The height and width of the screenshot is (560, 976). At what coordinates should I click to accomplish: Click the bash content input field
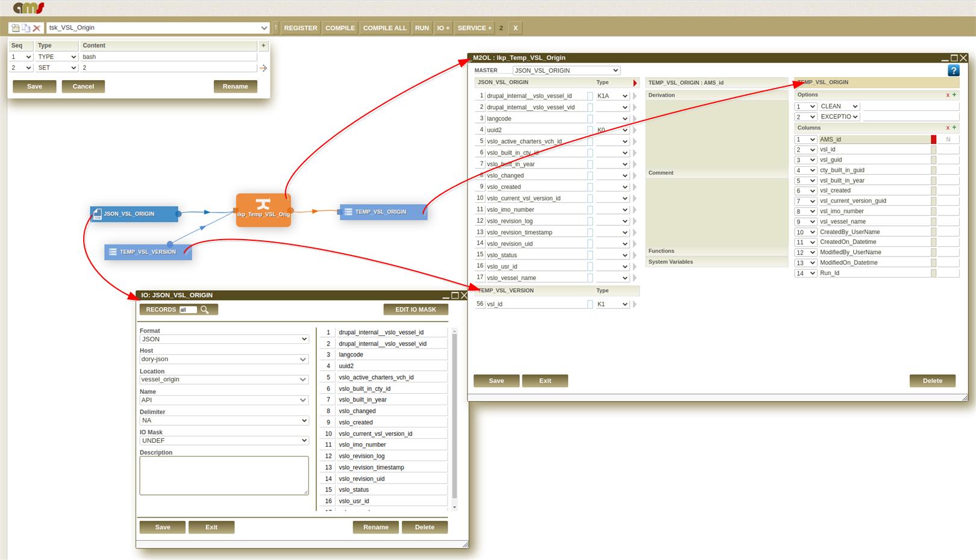[169, 57]
